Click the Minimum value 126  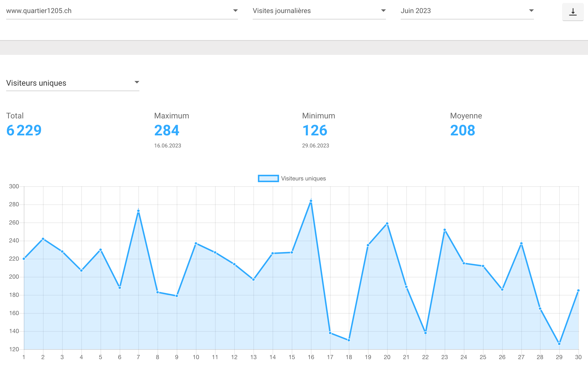click(315, 130)
